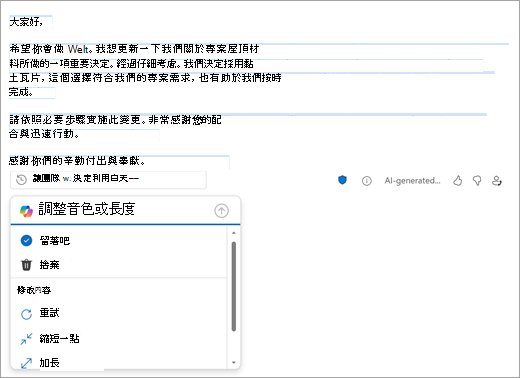Choose 捨棄 to discard the draft
The image size is (520, 378).
click(x=119, y=265)
